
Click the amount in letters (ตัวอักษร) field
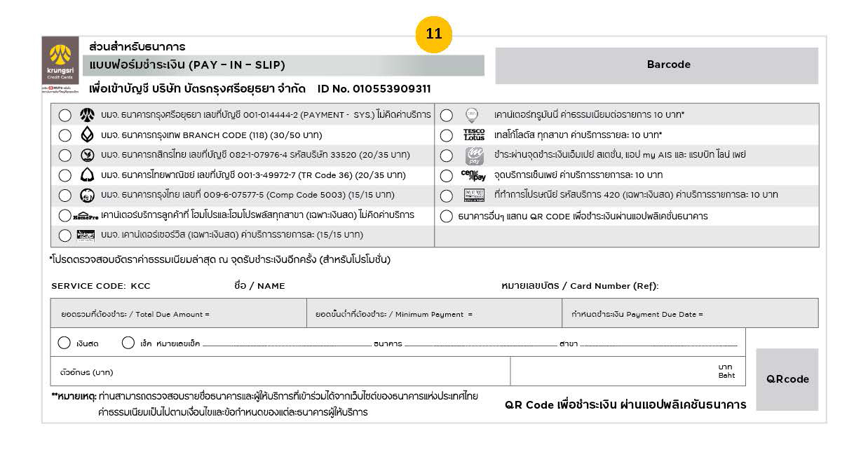pyautogui.click(x=280, y=371)
